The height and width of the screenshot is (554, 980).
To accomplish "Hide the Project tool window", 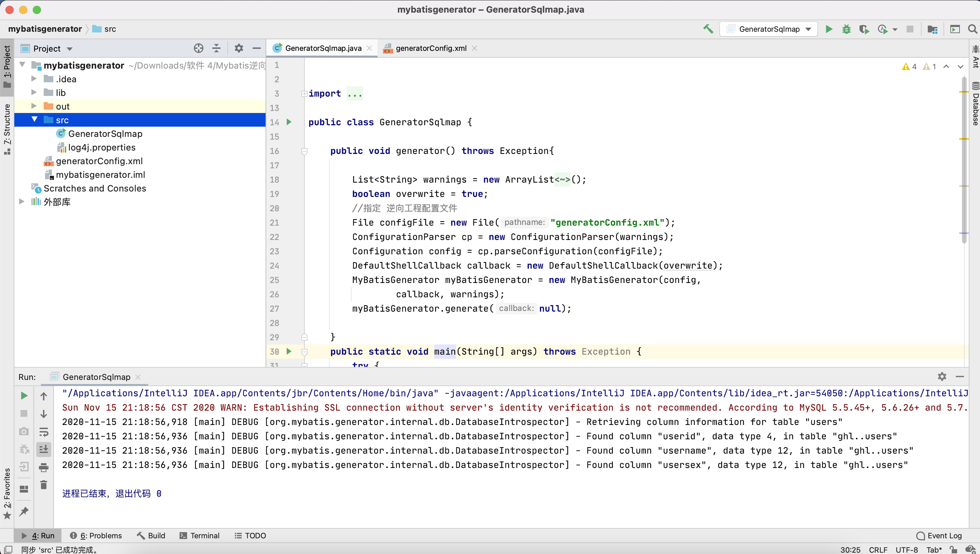I will point(257,48).
